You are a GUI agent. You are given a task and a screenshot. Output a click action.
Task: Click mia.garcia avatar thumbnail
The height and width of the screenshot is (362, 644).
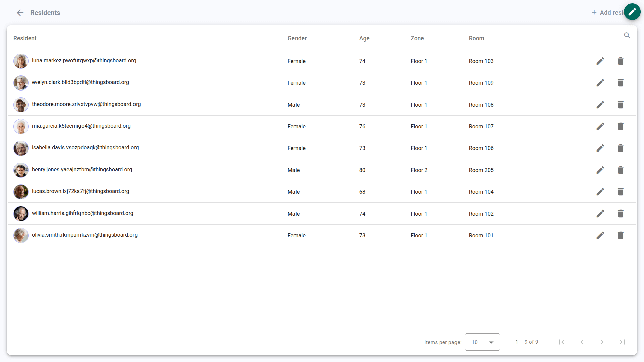pos(21,126)
